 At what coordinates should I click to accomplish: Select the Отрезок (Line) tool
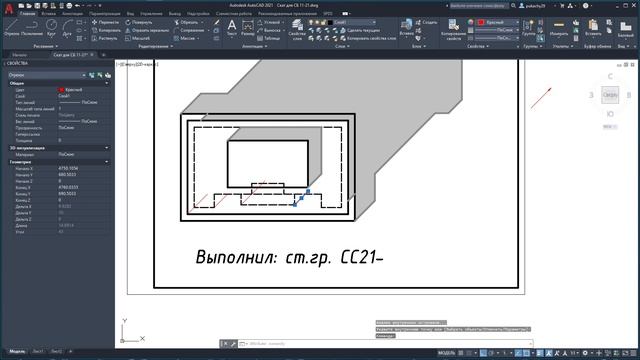(x=11, y=28)
